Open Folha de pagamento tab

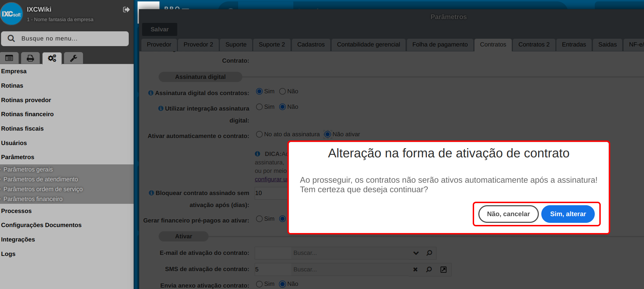click(x=440, y=45)
